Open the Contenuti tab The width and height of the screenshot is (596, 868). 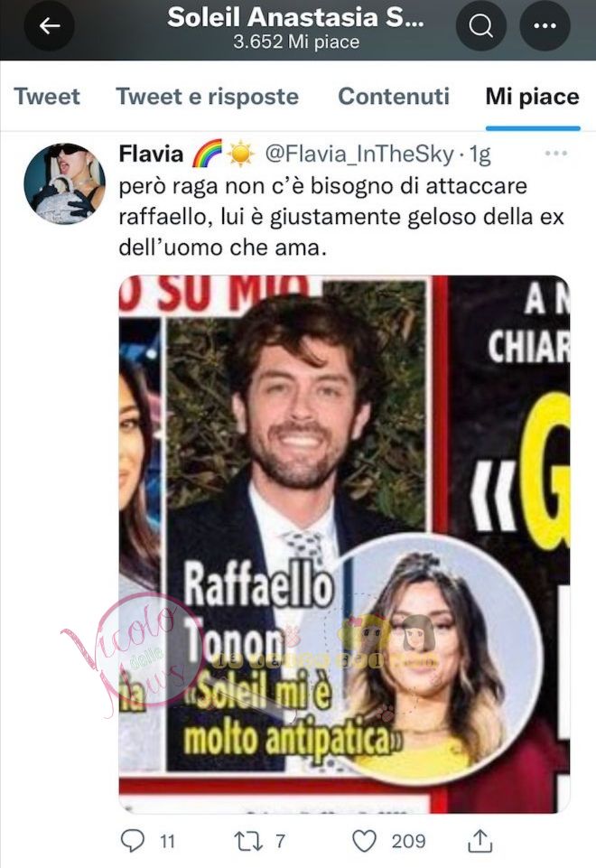coord(394,97)
